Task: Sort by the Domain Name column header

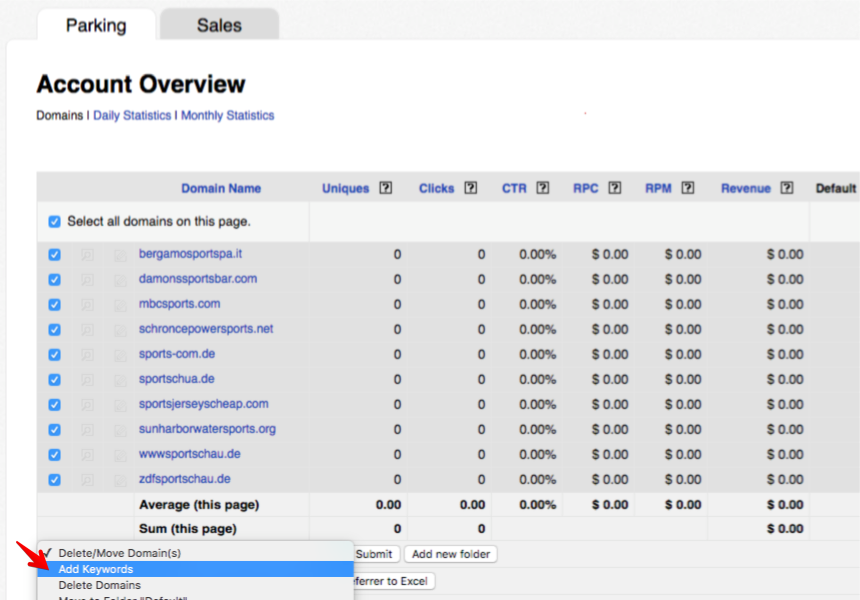Action: pyautogui.click(x=221, y=188)
